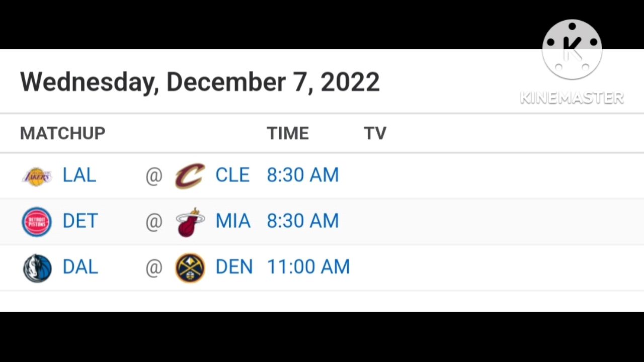Open the DEN team link
The height and width of the screenshot is (362, 644).
click(234, 267)
